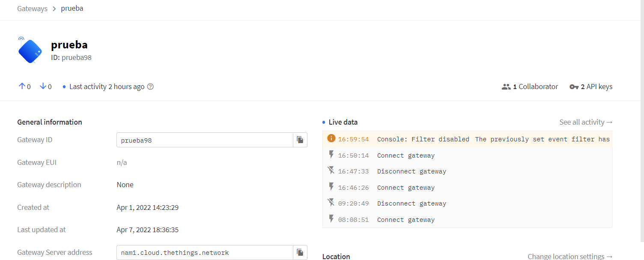Open See all activity link

click(x=586, y=122)
